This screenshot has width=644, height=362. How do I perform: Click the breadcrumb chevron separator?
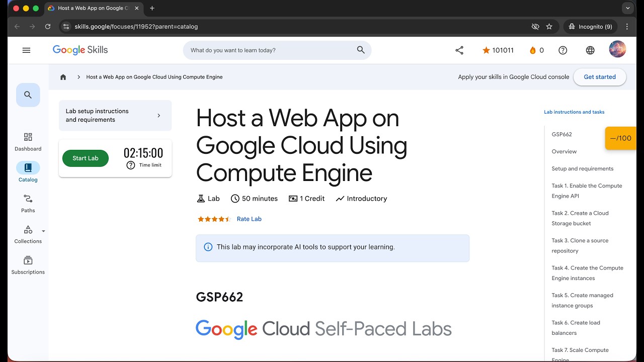pyautogui.click(x=79, y=77)
